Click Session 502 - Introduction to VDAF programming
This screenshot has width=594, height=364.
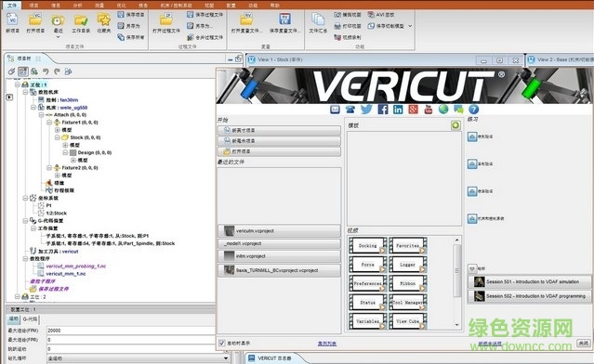[x=529, y=296]
